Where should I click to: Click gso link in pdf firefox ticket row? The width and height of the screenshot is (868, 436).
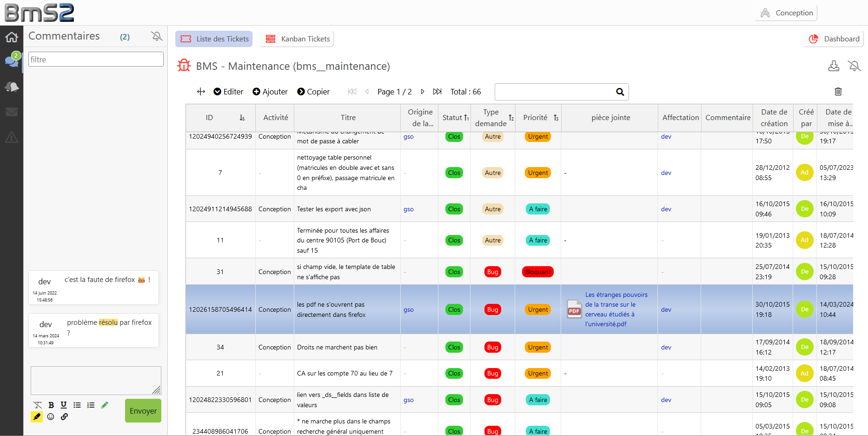(x=409, y=310)
